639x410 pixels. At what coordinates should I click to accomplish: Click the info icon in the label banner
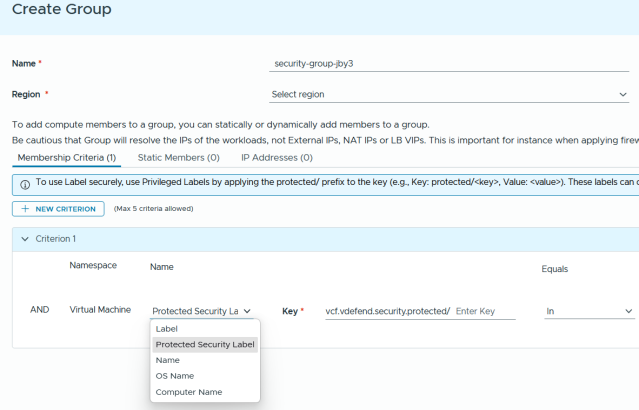click(25, 185)
